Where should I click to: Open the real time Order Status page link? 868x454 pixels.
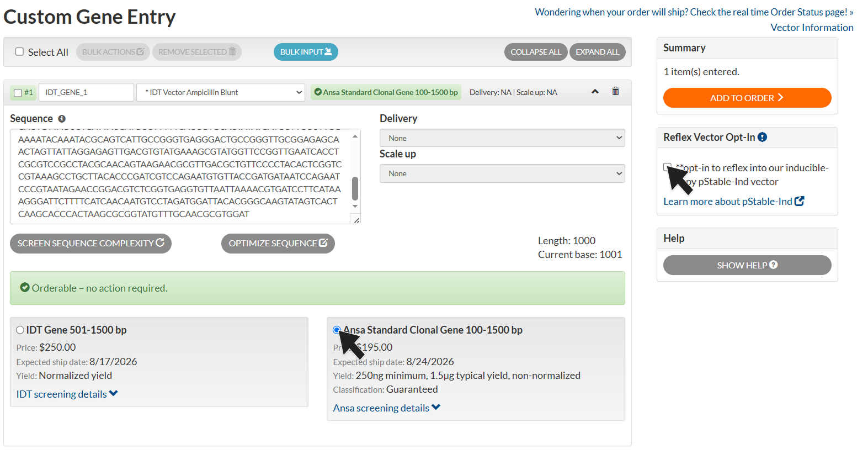pyautogui.click(x=694, y=12)
